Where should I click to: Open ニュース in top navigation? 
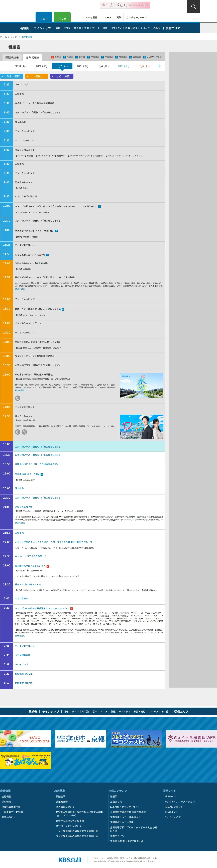pyautogui.click(x=107, y=17)
